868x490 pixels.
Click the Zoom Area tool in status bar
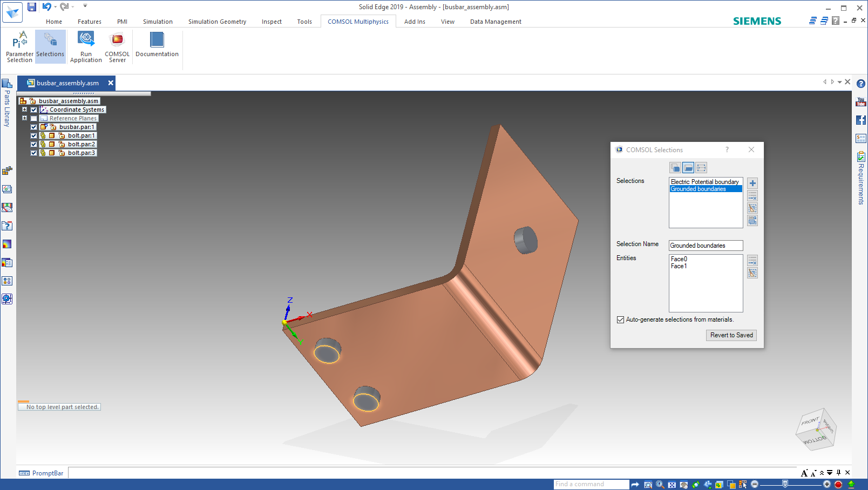coord(648,485)
